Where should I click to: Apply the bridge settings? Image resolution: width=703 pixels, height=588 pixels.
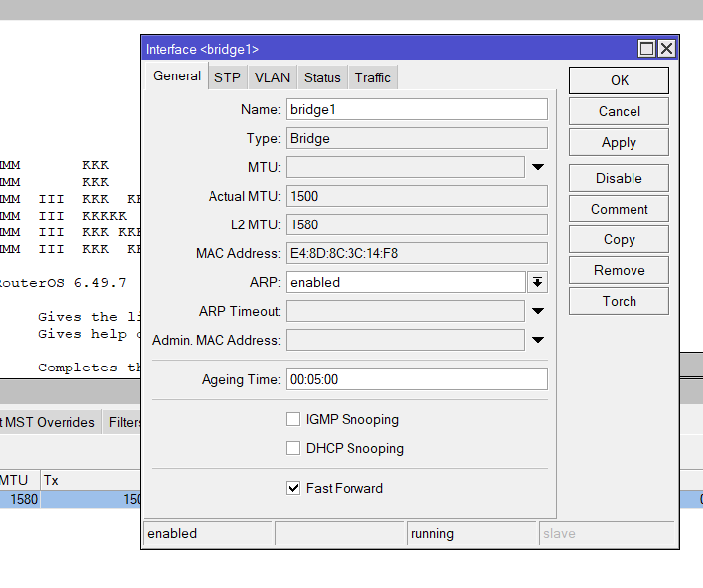click(619, 142)
